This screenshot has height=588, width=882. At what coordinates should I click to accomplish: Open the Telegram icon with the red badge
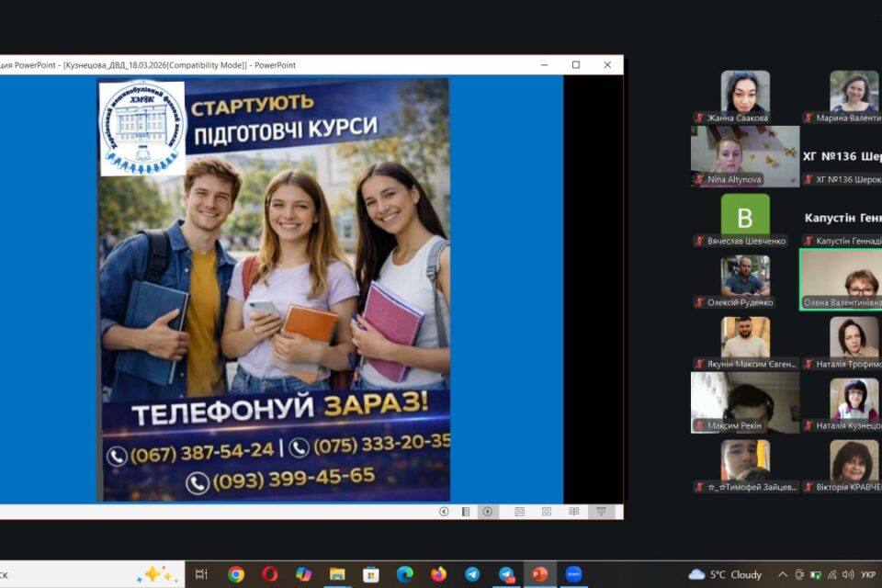506,574
